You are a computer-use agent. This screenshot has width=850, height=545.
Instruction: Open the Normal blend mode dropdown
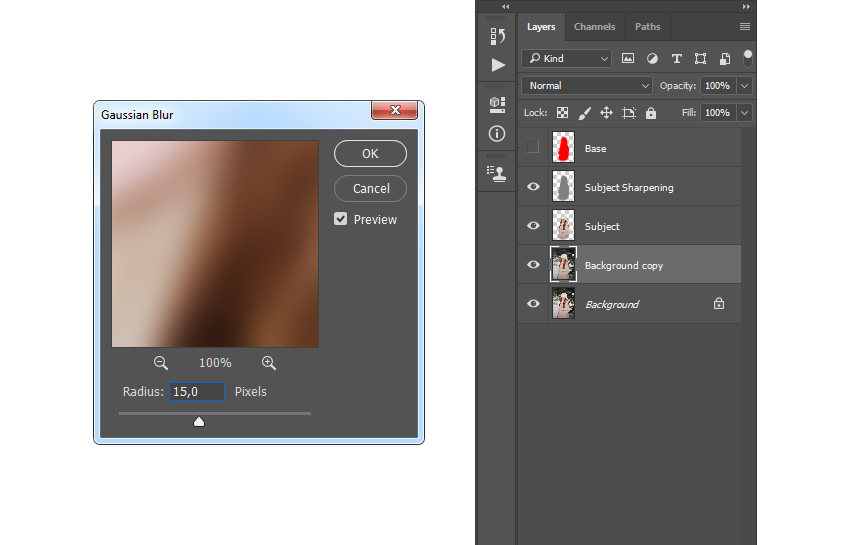click(587, 86)
